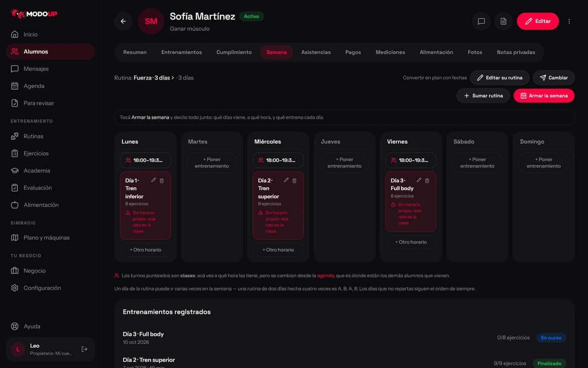Edit the Día 2 Tren superior card
Screen dimensions: 588x368
tap(286, 180)
